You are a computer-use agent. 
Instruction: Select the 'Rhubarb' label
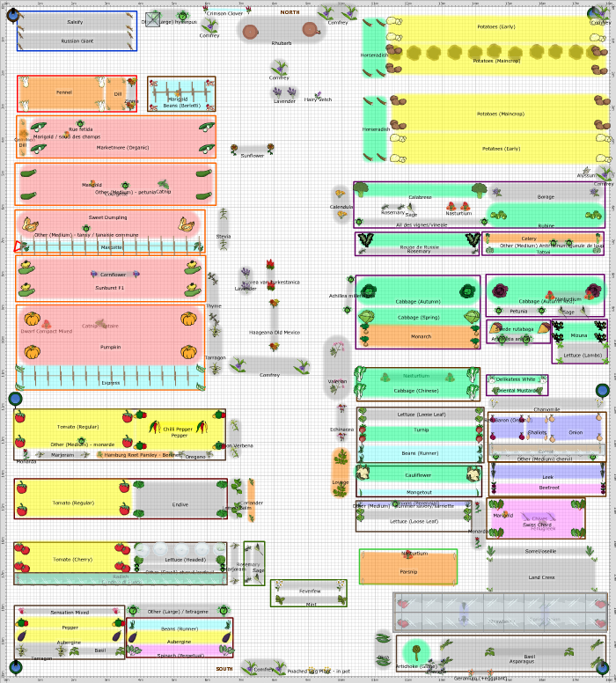tap(282, 43)
